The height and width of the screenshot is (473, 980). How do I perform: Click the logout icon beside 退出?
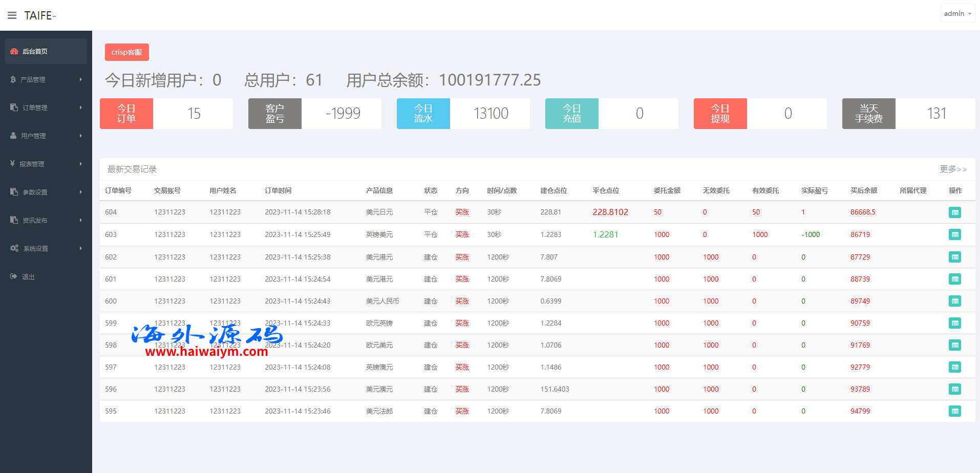point(14,276)
